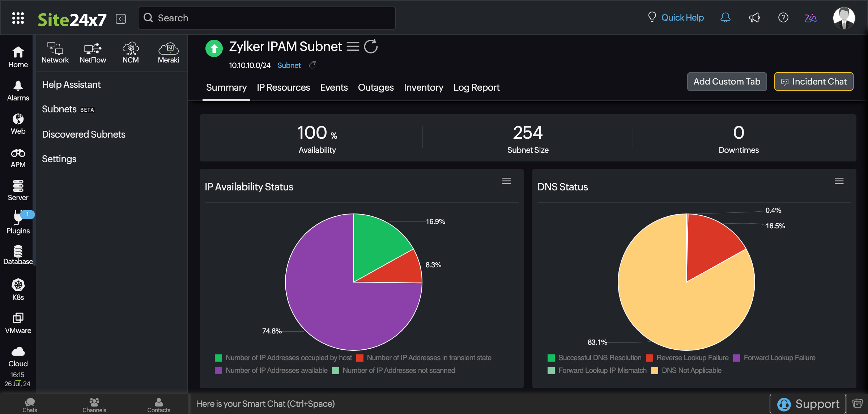The width and height of the screenshot is (868, 414).
Task: Open the Network monitoring section
Action: (55, 52)
